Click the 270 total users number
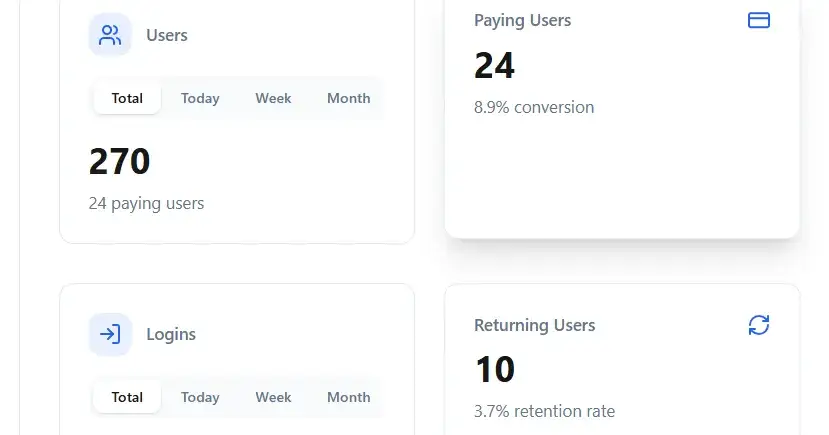The height and width of the screenshot is (435, 829). coord(120,161)
